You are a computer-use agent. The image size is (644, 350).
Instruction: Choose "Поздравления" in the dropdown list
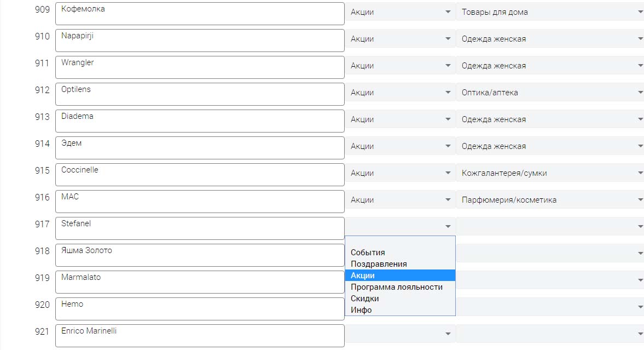coord(379,264)
